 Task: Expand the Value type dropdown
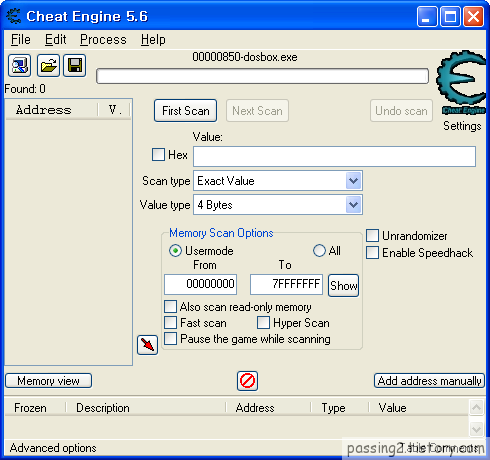click(353, 205)
